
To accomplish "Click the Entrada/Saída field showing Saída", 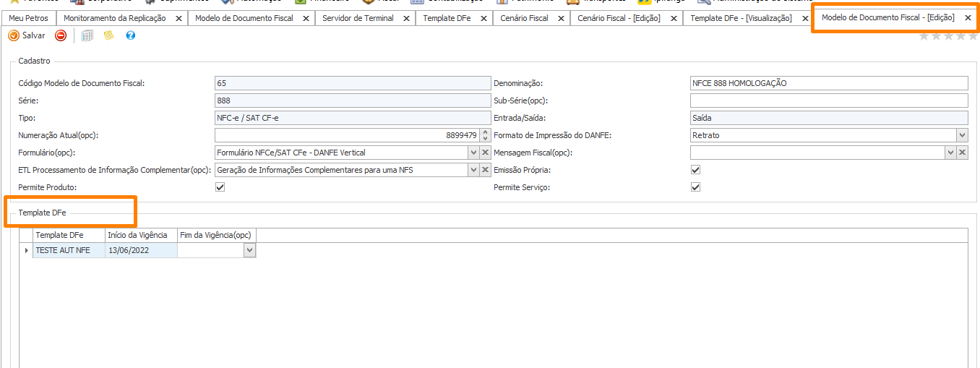I will (829, 118).
